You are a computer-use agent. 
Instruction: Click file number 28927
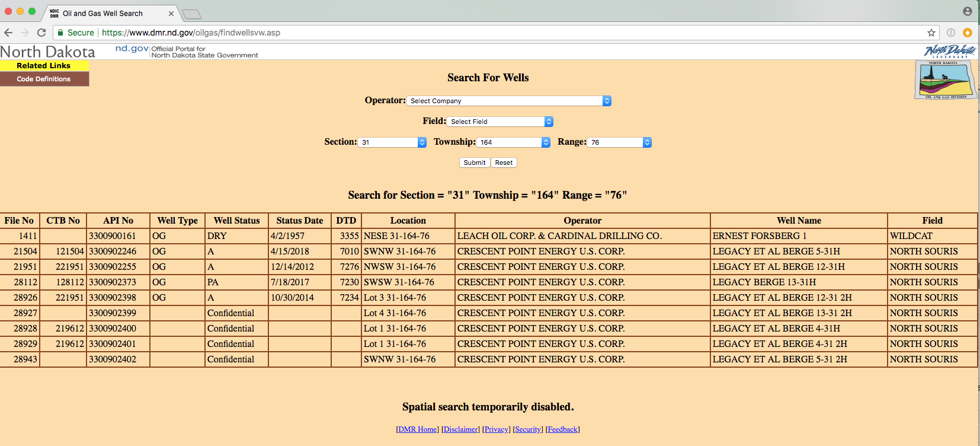(25, 313)
